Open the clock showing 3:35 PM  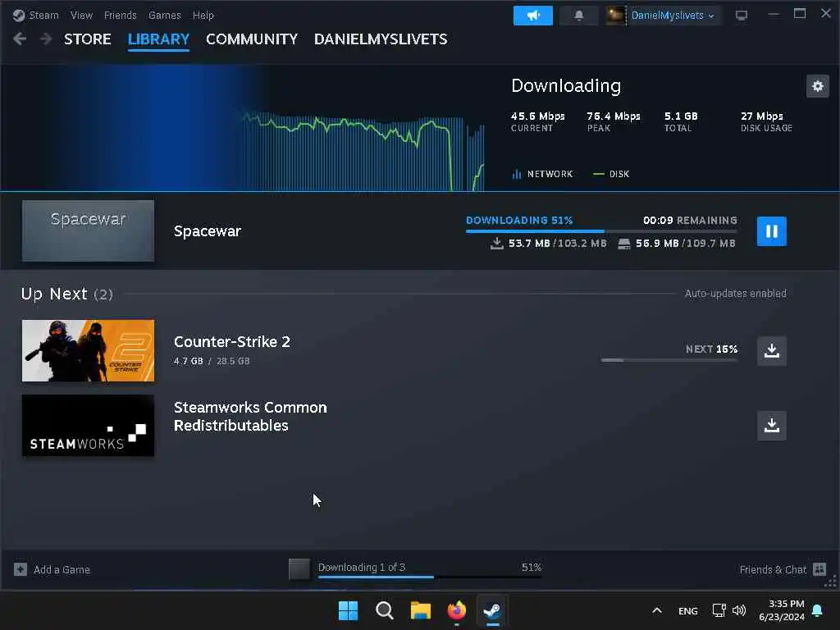782,610
